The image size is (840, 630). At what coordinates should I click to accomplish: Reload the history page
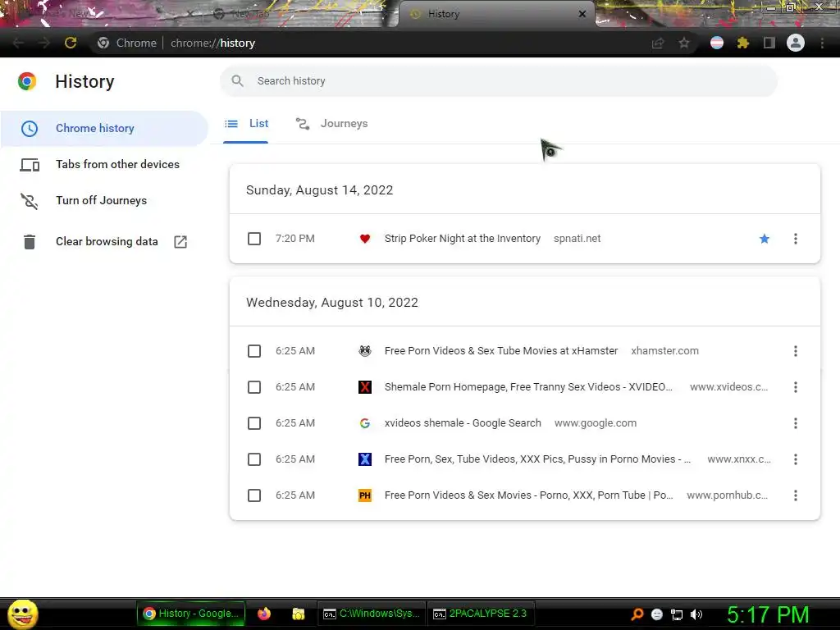[71, 43]
